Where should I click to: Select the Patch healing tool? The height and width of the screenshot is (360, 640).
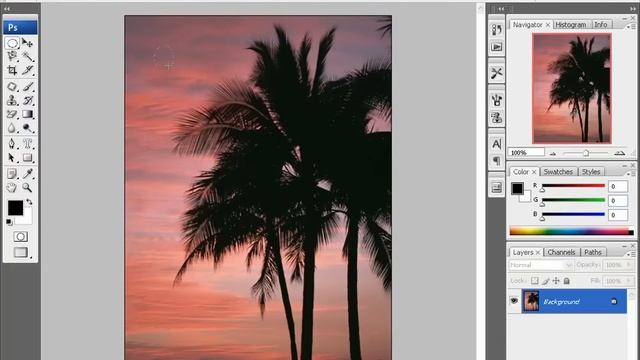pos(12,87)
